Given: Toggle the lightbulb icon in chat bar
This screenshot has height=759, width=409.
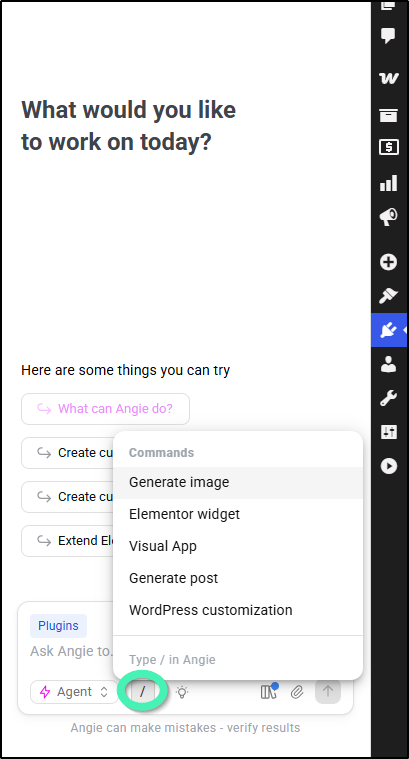Looking at the screenshot, I should 182,692.
